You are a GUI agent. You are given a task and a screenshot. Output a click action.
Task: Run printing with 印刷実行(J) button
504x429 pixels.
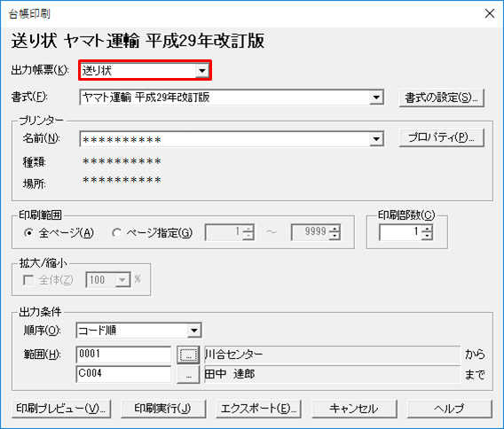click(x=163, y=409)
